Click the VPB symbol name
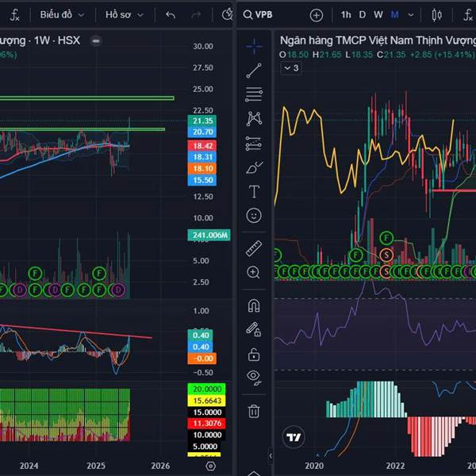The image size is (476, 476). [263, 14]
